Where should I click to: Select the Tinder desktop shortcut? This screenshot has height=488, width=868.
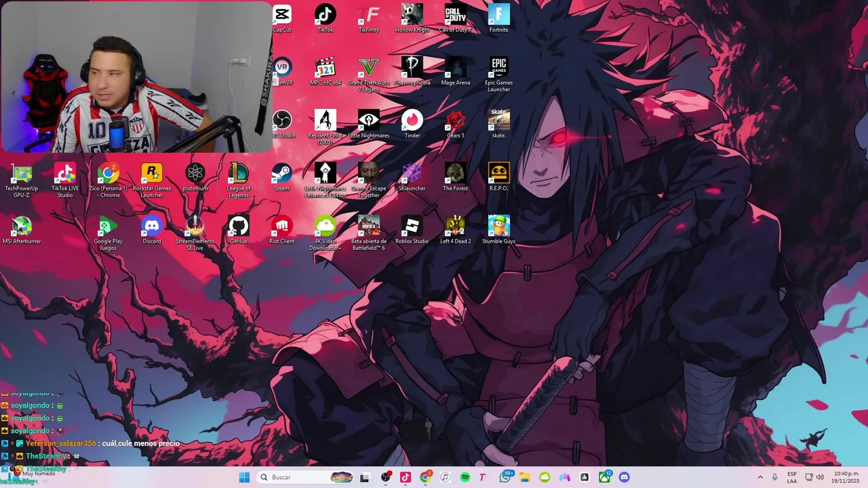tap(412, 124)
